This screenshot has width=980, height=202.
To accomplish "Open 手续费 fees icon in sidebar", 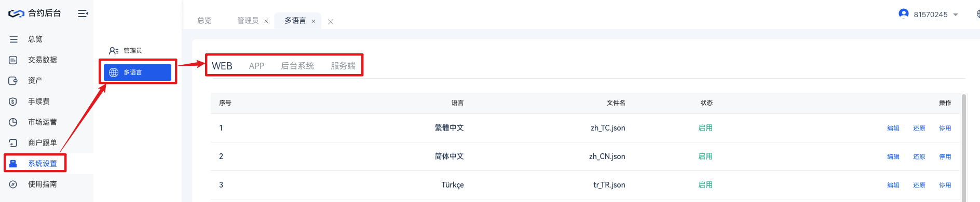I will tap(13, 102).
